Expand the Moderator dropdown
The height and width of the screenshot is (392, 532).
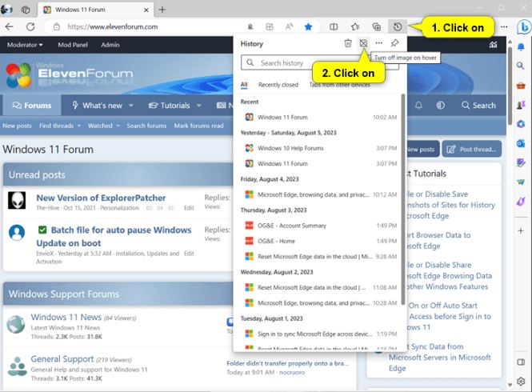click(x=25, y=45)
